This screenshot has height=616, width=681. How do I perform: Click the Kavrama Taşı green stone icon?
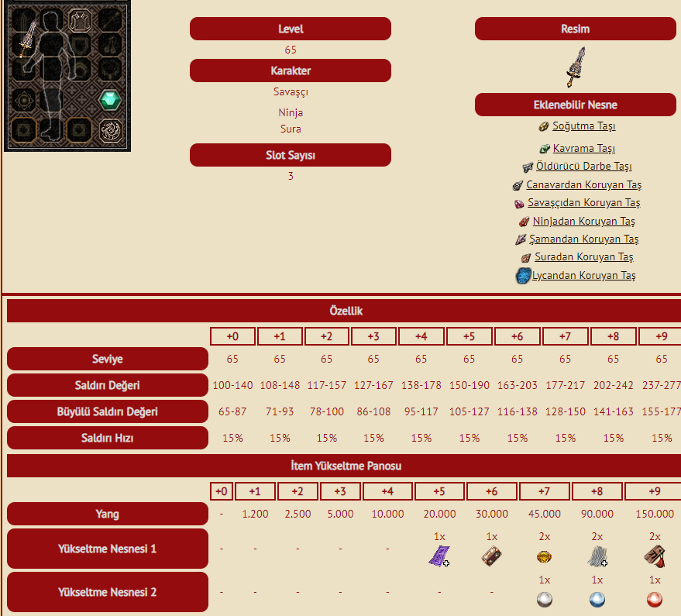coord(544,149)
